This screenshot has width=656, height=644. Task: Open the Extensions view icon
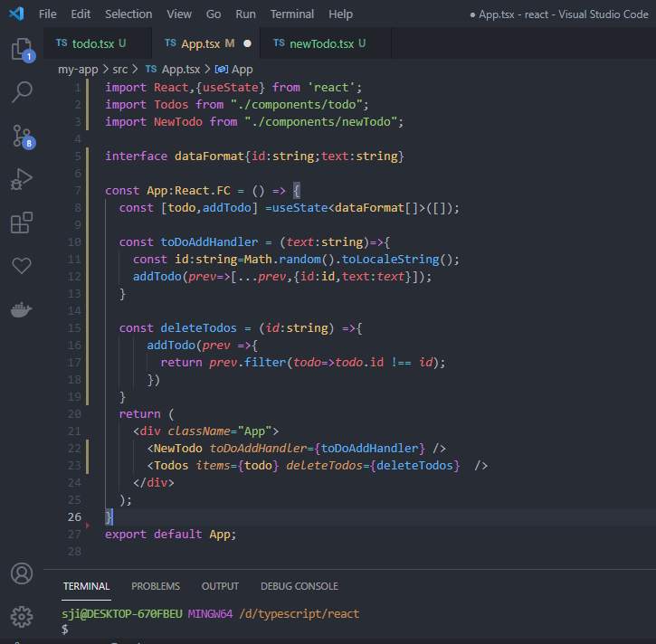click(22, 223)
